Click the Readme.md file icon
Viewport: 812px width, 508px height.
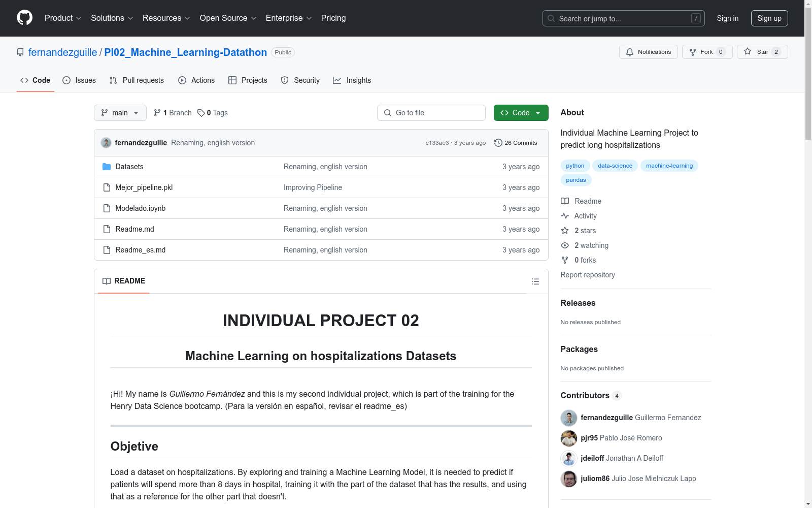tap(107, 229)
